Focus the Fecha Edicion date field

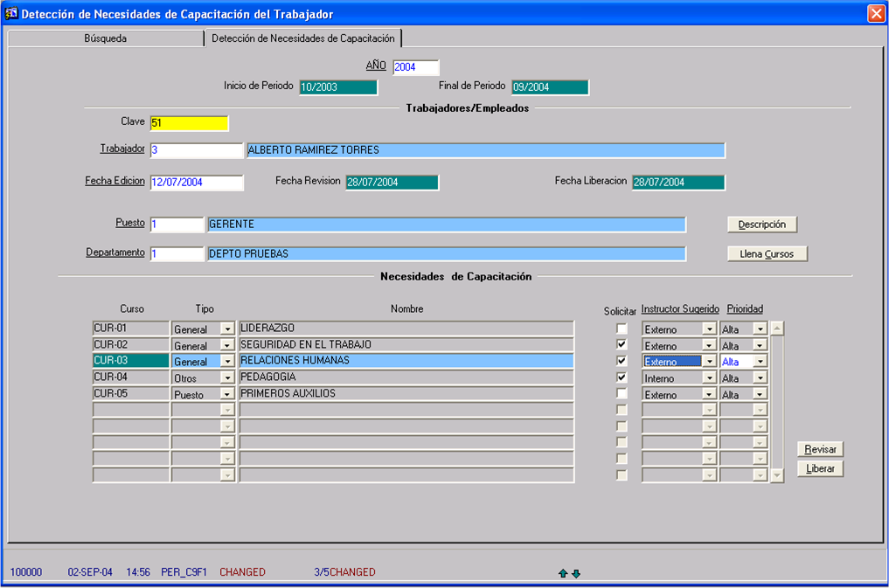tap(196, 183)
